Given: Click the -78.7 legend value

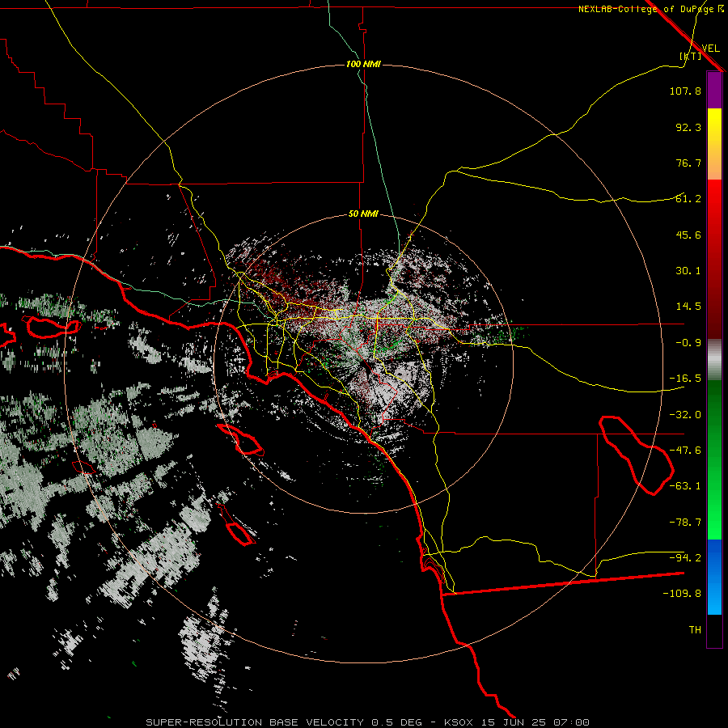Looking at the screenshot, I should coord(685,523).
